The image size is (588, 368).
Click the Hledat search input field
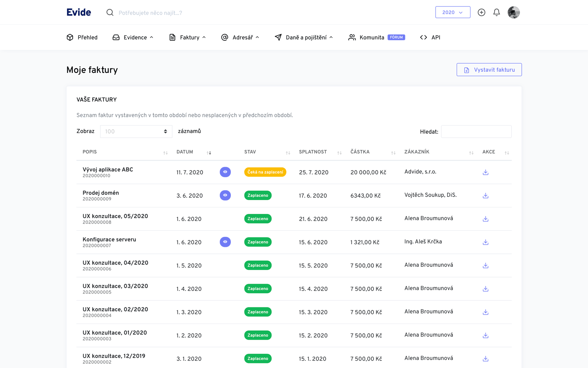point(476,131)
